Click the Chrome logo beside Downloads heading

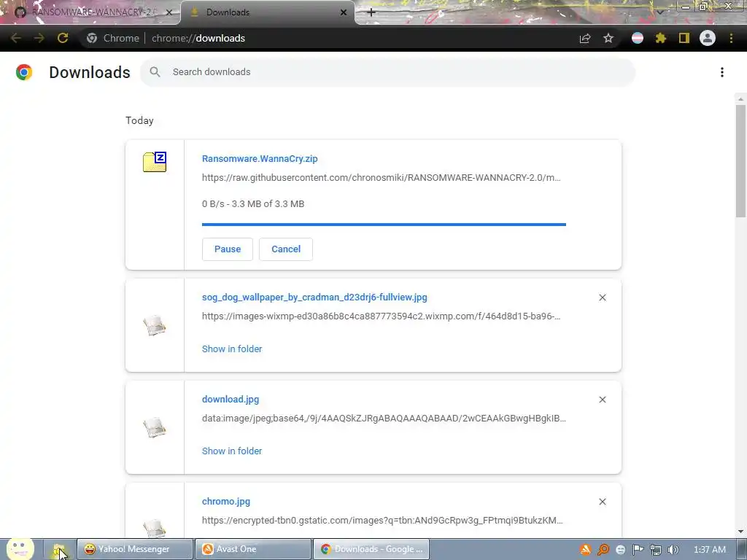point(24,72)
